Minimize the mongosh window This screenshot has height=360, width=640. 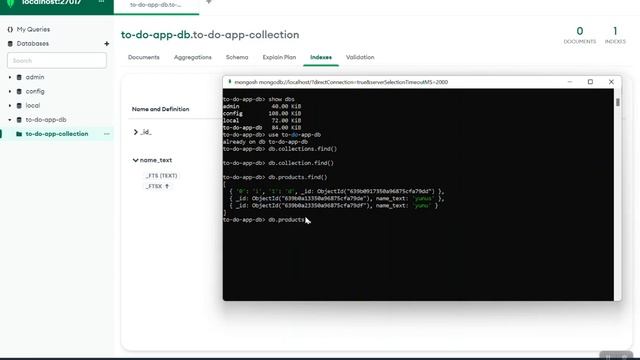[x=570, y=82]
